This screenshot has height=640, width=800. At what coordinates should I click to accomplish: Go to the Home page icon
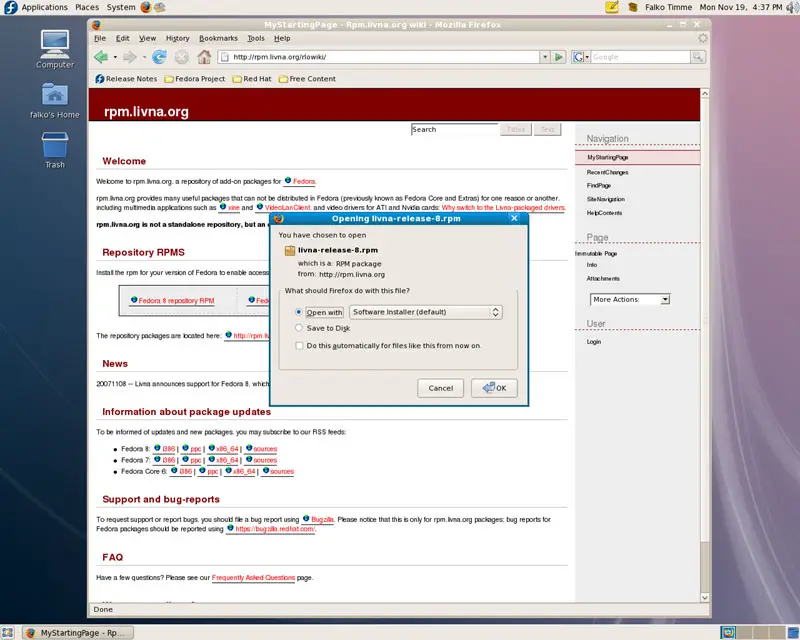[x=204, y=57]
